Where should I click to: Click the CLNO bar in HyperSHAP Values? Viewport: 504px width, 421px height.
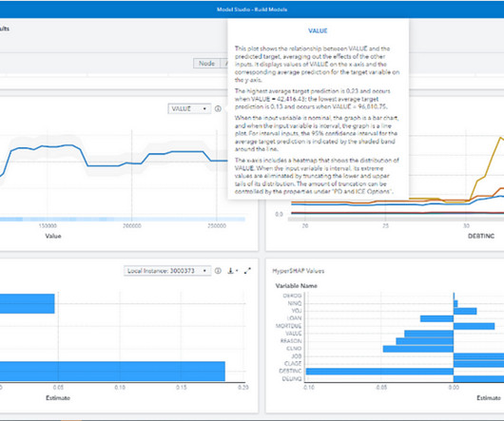click(418, 349)
